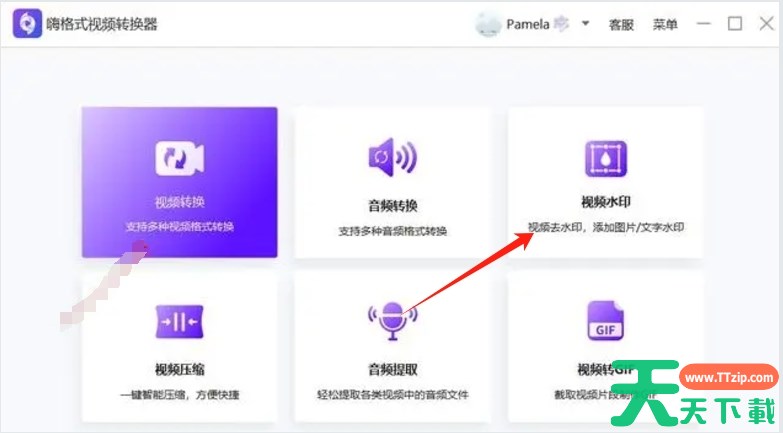Click the 音频提取 card title

392,369
